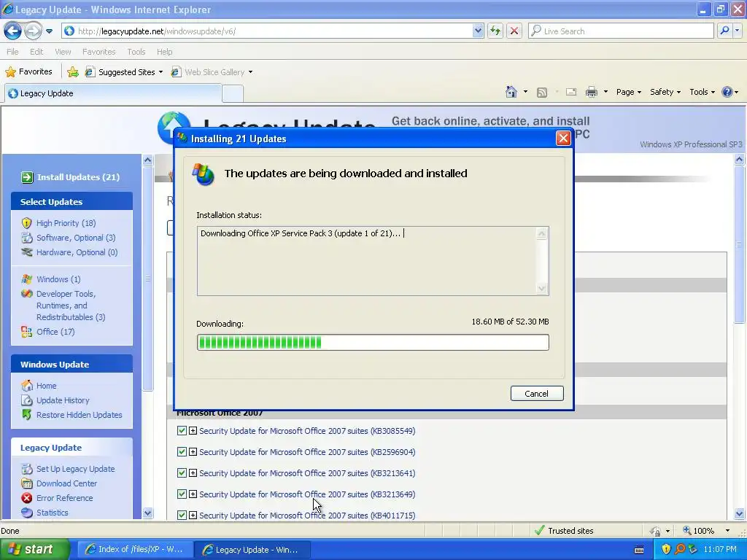Open the Help menu
The image size is (747, 560).
[x=164, y=52]
